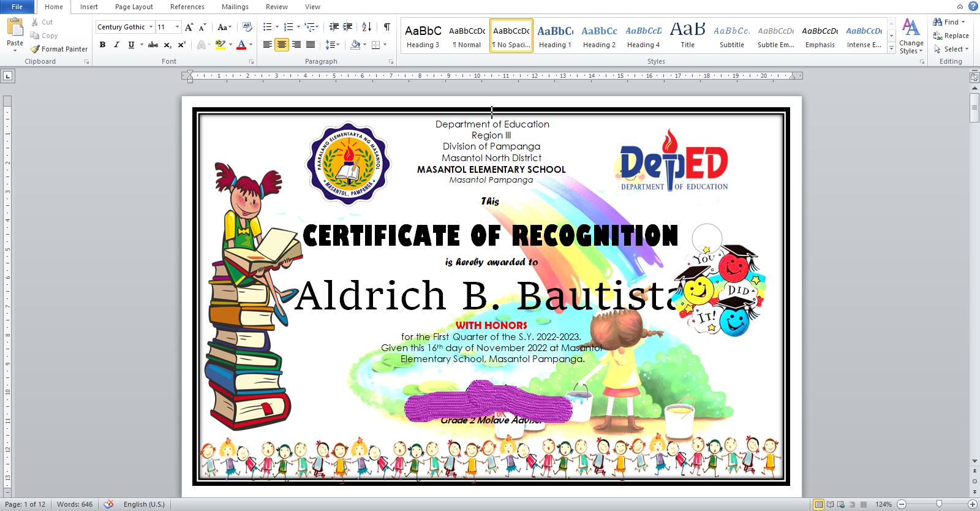This screenshot has height=511, width=980.
Task: Toggle bold formatting
Action: pos(102,45)
